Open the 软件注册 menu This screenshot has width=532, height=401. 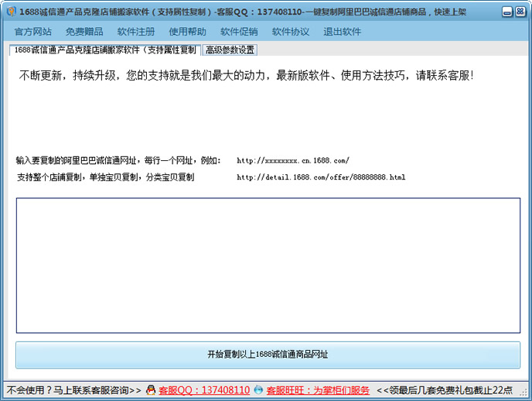(x=136, y=32)
